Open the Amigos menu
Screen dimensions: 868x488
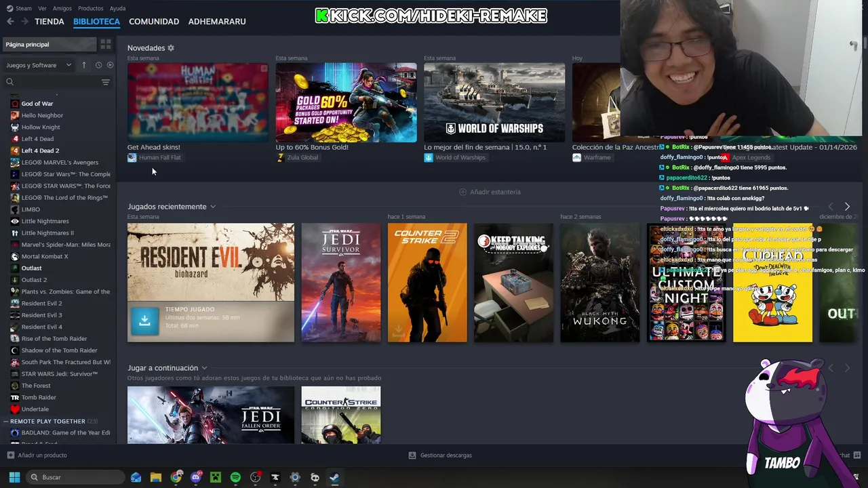62,8
